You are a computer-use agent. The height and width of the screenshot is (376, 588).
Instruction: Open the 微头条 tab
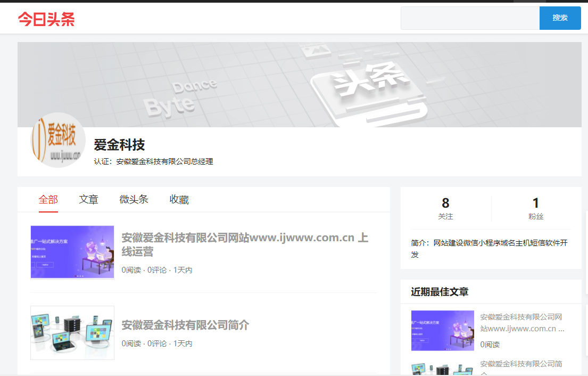click(134, 199)
